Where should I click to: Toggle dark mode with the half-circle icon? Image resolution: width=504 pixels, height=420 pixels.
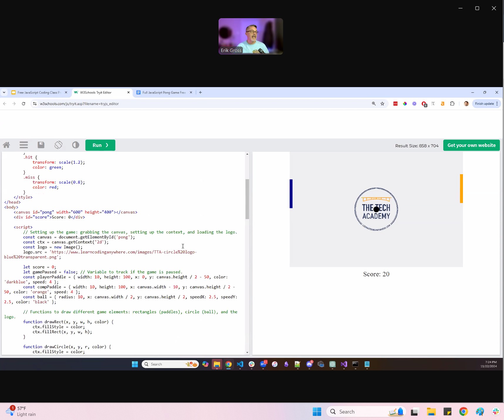[76, 145]
